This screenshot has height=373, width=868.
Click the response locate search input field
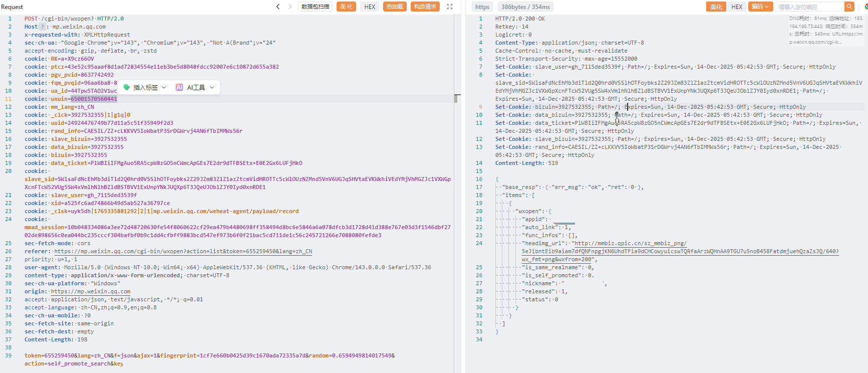[x=809, y=7]
